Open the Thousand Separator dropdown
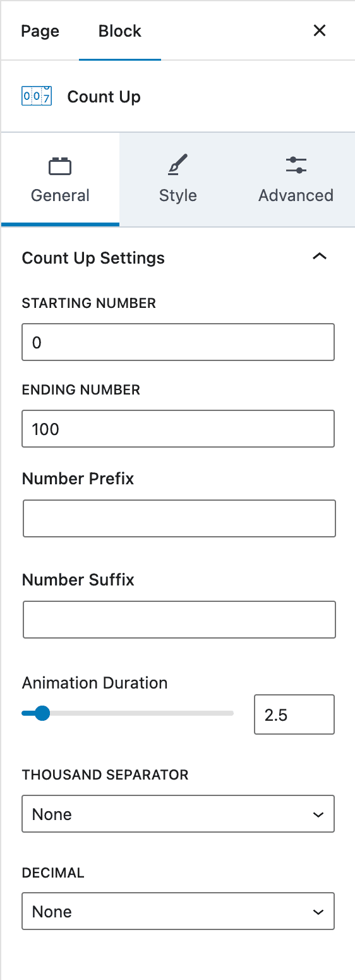Viewport: 355px width, 980px height. coord(178,814)
